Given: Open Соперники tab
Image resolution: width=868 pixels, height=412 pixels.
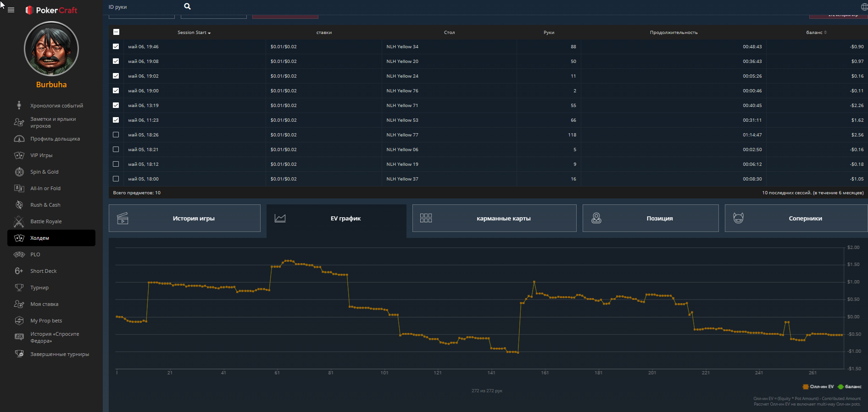Looking at the screenshot, I should 796,218.
